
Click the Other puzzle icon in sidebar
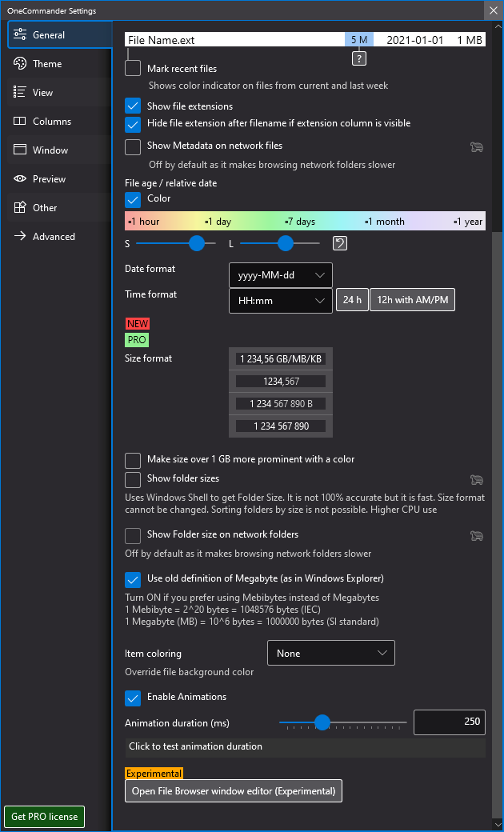pyautogui.click(x=19, y=208)
